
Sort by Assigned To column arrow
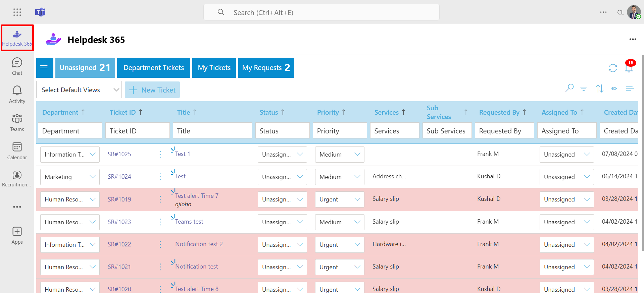(x=582, y=112)
